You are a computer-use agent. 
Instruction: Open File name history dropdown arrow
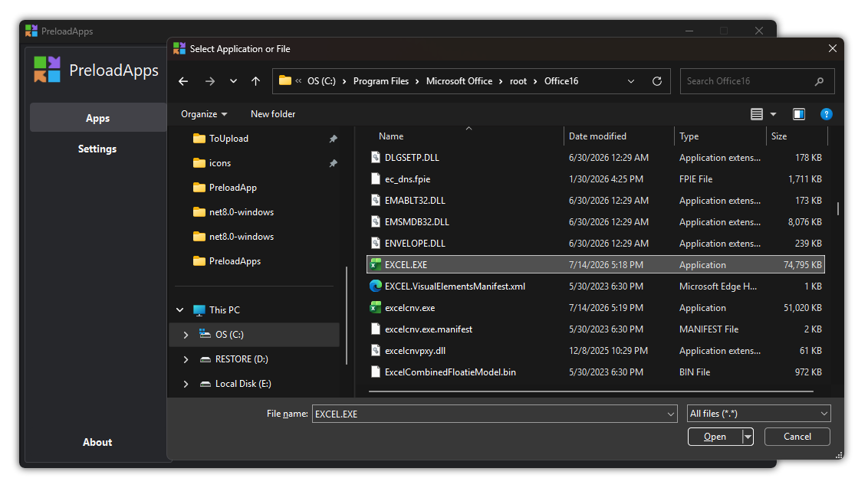point(671,414)
